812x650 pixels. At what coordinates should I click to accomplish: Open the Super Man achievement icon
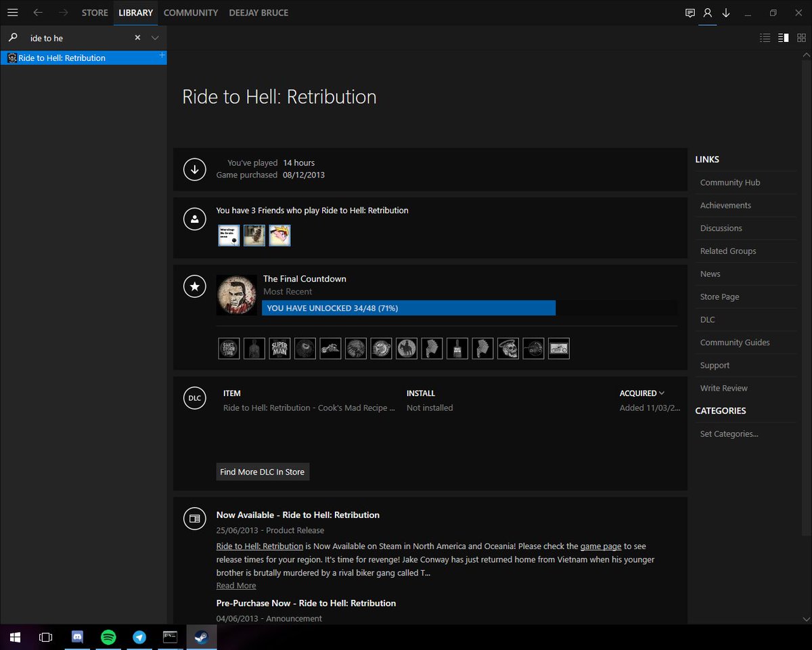click(279, 349)
